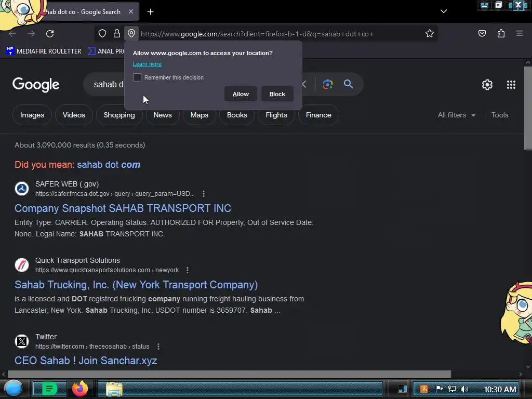Viewport: 532px width, 399px height.
Task: Open the search Tools button
Action: [x=500, y=115]
